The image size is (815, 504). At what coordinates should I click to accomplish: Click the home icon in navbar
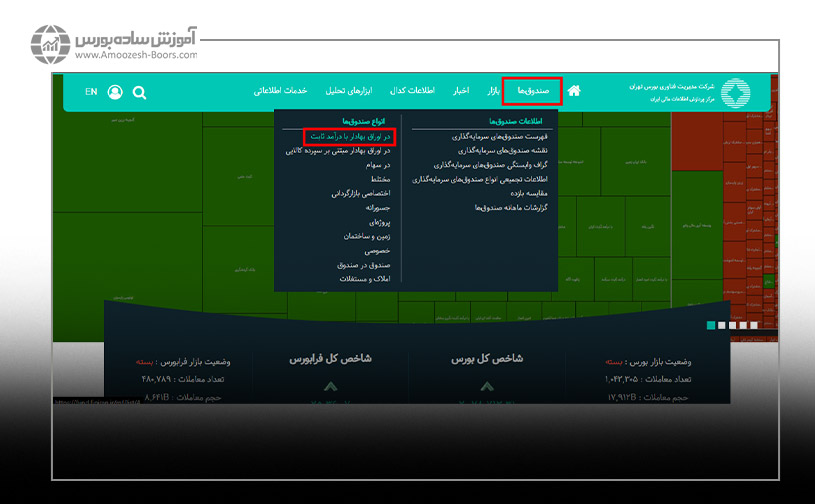(x=574, y=91)
